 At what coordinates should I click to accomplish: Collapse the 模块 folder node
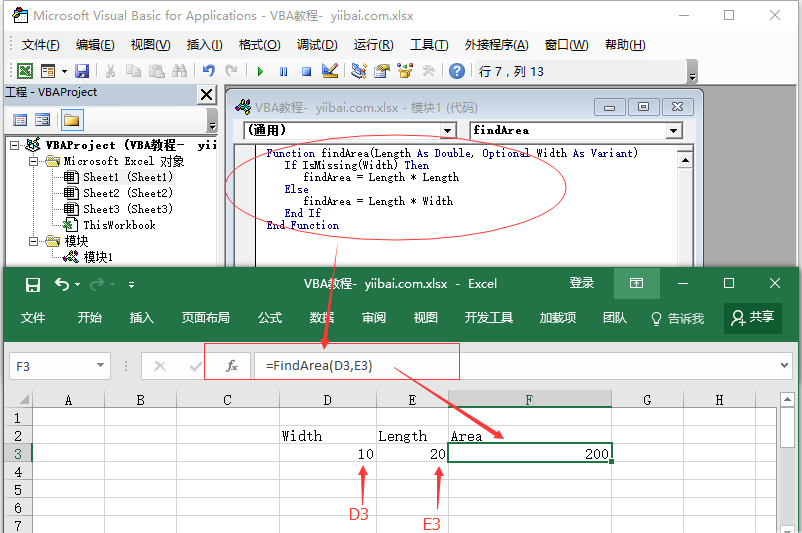click(33, 241)
